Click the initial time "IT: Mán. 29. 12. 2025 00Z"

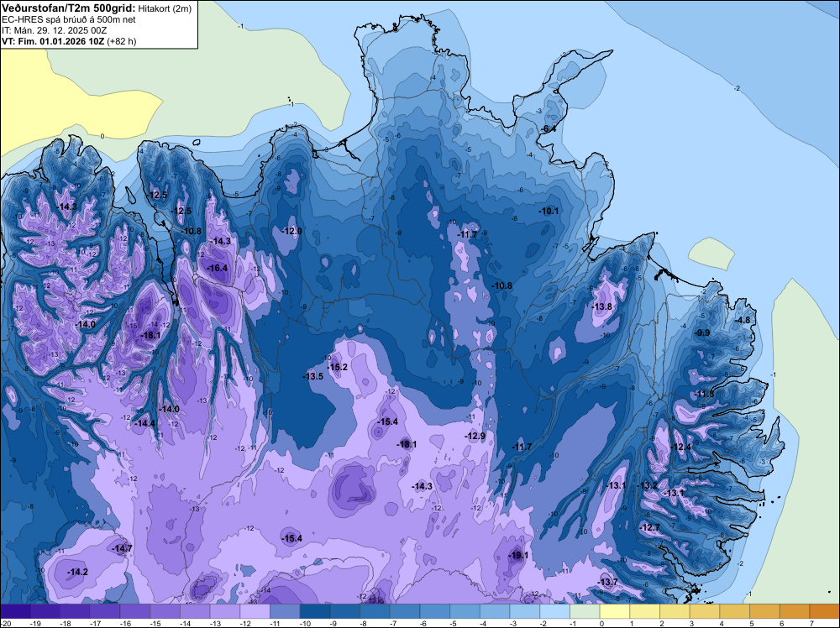[x=54, y=30]
